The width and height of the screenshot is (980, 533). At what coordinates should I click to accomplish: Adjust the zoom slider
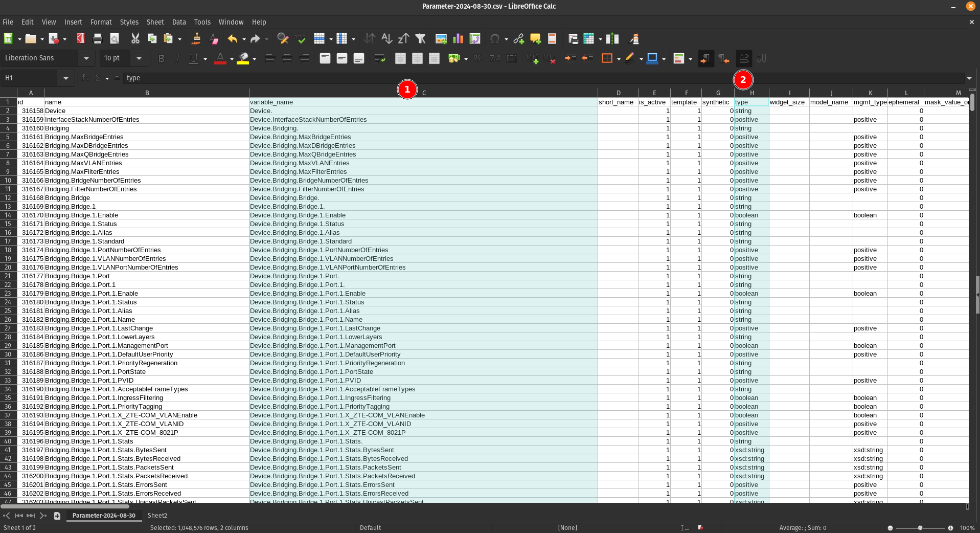920,528
